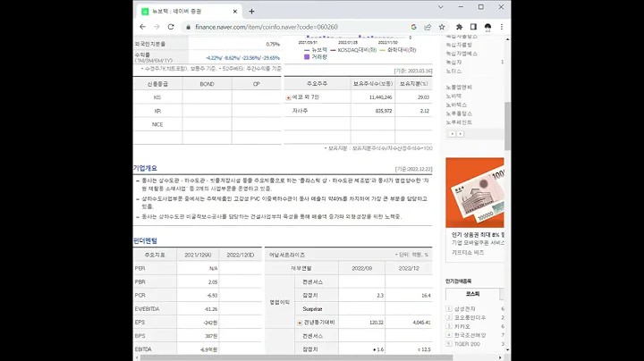Open 카카오 in popular search list
Image resolution: width=644 pixels, height=361 pixels.
pyautogui.click(x=462, y=326)
